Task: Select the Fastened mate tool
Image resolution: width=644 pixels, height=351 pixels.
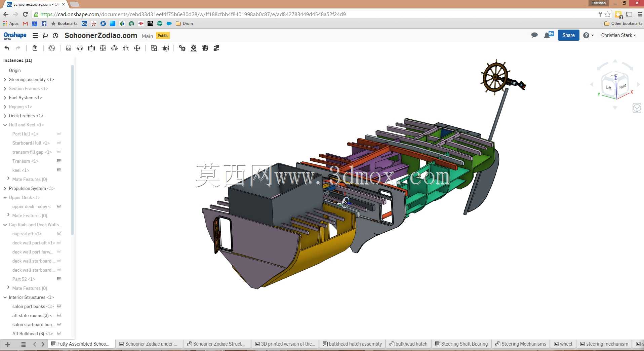Action: tap(69, 48)
